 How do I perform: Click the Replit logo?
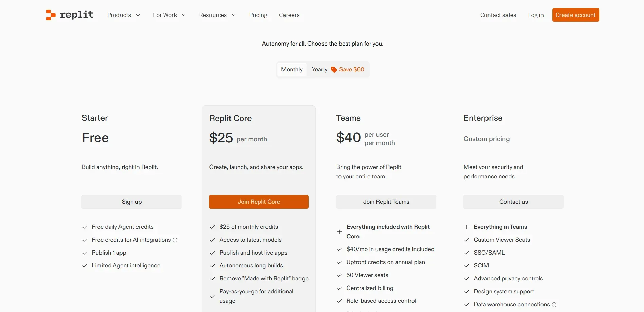pos(69,15)
